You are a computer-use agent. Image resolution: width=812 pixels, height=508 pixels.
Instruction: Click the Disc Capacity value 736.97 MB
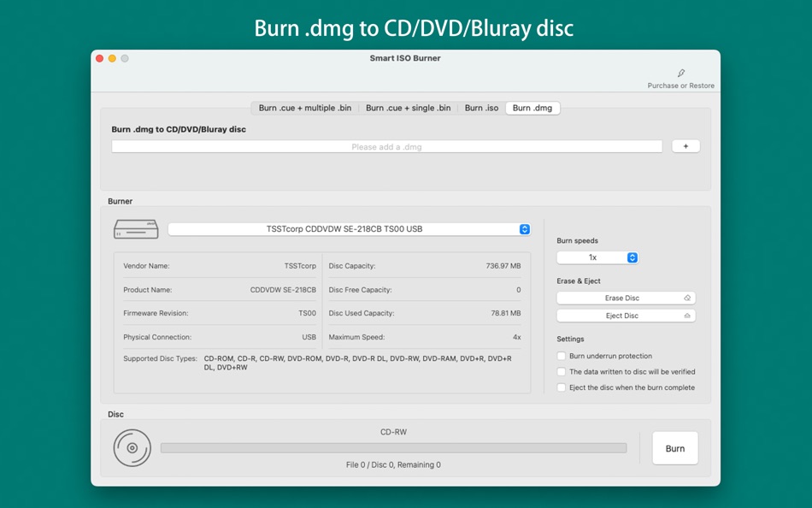pos(503,266)
